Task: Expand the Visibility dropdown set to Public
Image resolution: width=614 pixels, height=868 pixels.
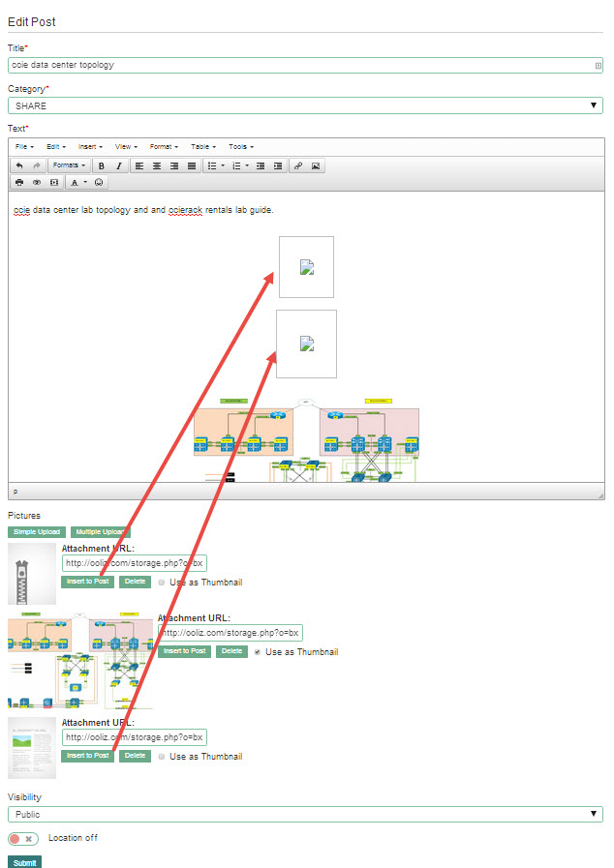Action: 305,815
